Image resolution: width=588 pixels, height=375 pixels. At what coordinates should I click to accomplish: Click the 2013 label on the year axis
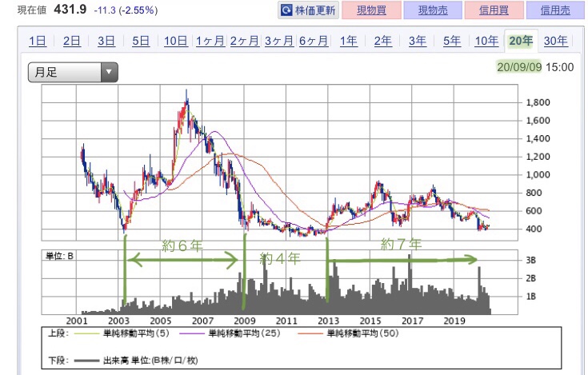(328, 321)
